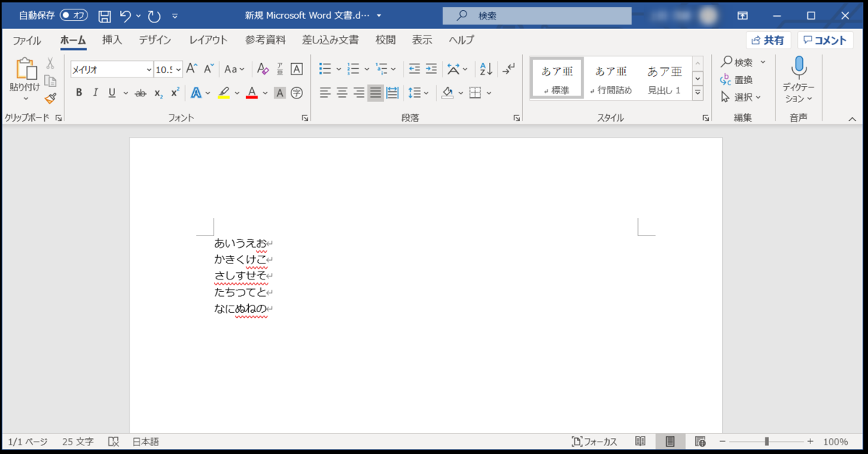868x454 pixels.
Task: Open the 校閲 tab
Action: pos(386,41)
